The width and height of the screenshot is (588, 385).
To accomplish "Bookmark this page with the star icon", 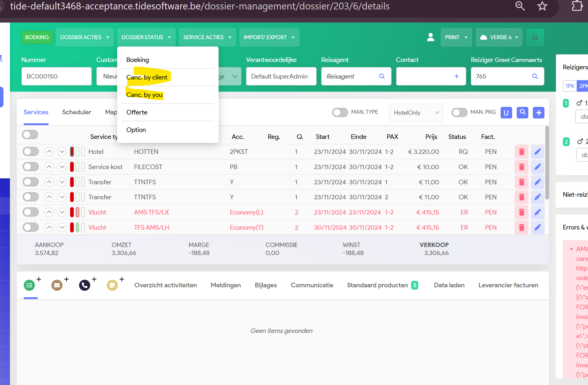I will pos(542,6).
